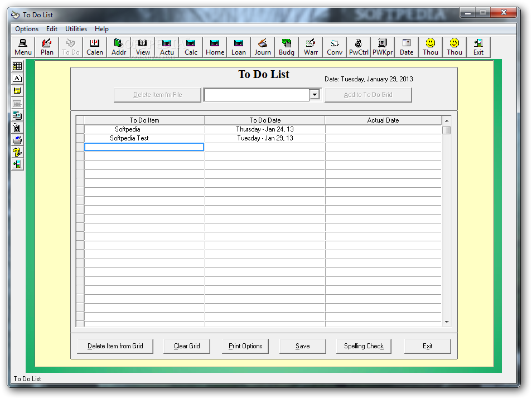The image size is (532, 399).
Task: Click the highlighted empty to-do item cell
Action: (144, 147)
